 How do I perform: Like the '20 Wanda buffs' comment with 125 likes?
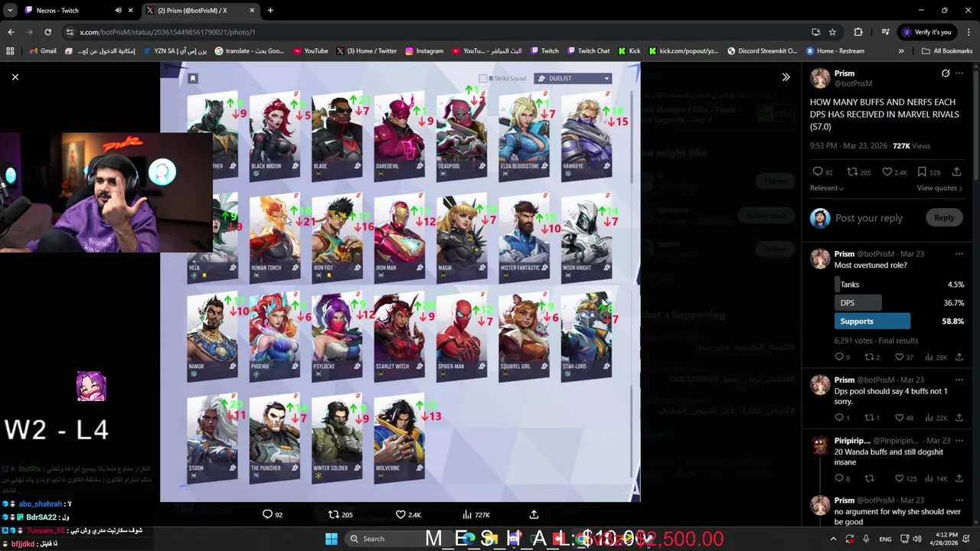tap(906, 478)
